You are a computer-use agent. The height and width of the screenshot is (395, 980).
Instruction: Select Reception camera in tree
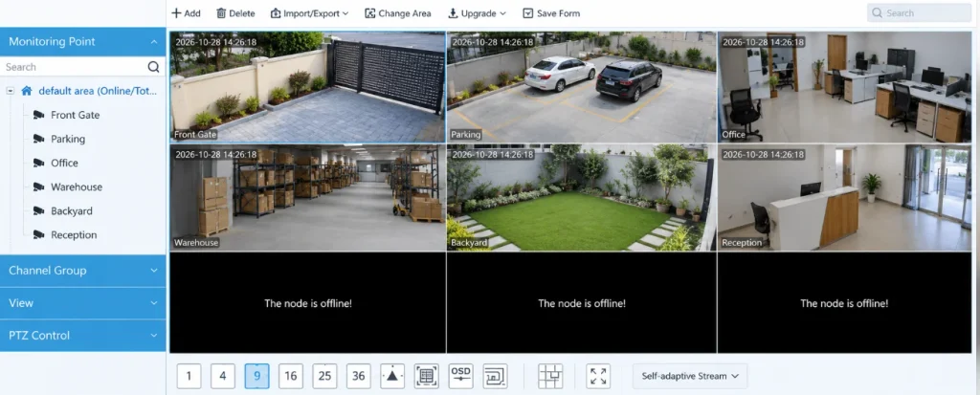[74, 235]
